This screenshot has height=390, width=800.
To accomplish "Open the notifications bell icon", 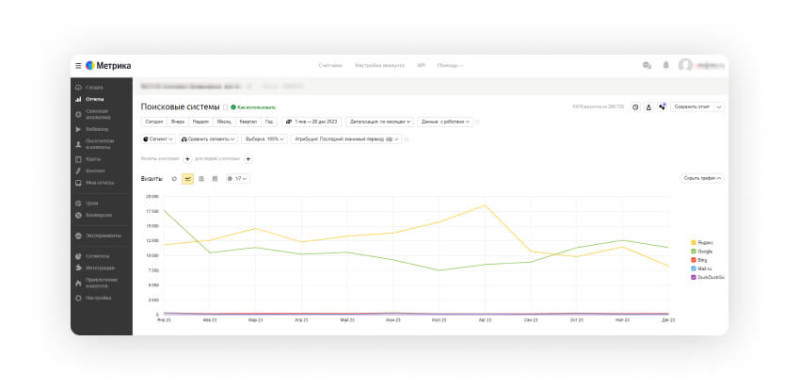I will coord(666,65).
